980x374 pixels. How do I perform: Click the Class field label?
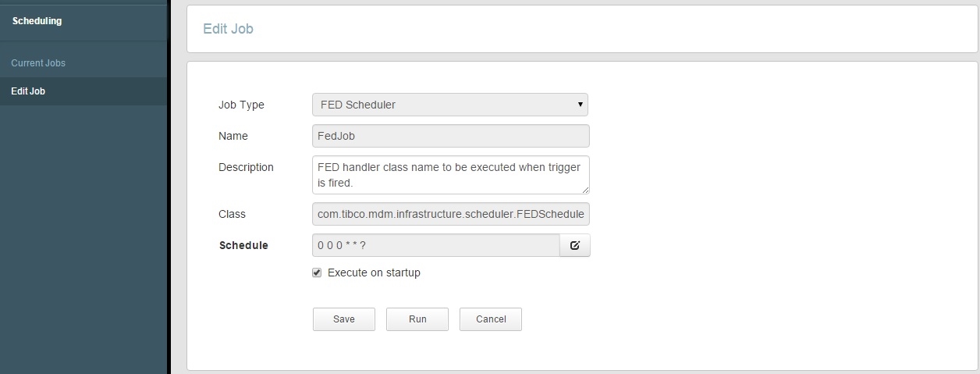click(232, 214)
